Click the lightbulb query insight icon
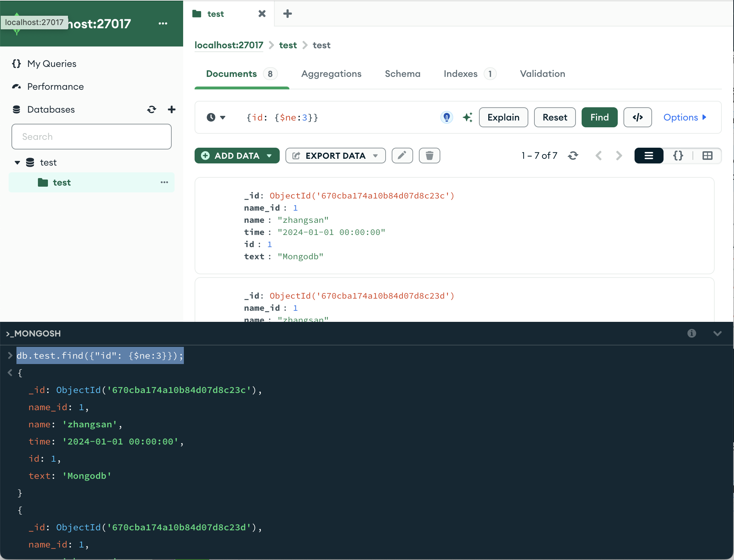This screenshot has height=560, width=734. 446,117
